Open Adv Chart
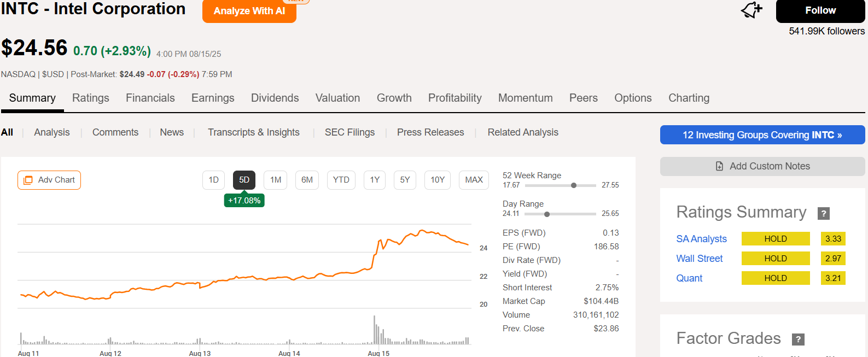The width and height of the screenshot is (868, 357). pyautogui.click(x=49, y=180)
